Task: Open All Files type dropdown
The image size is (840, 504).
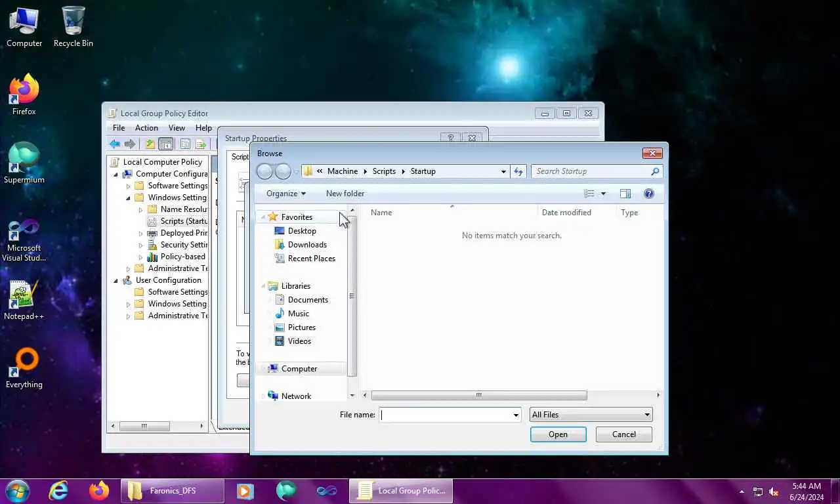Action: pos(591,415)
